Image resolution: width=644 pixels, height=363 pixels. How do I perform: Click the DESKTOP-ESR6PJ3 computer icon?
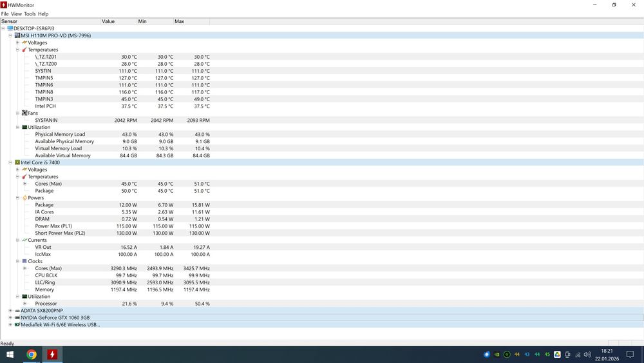tap(10, 28)
